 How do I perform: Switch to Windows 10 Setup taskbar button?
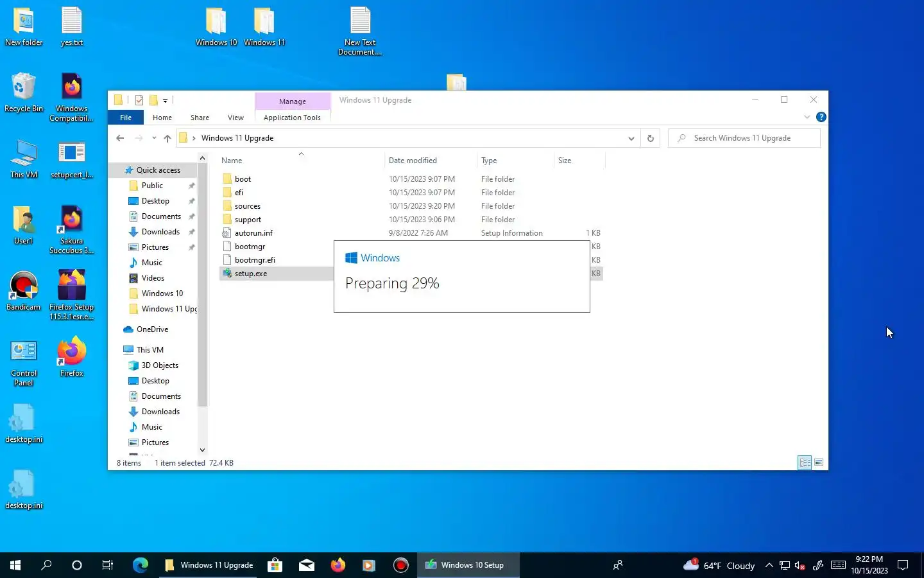[x=469, y=565]
